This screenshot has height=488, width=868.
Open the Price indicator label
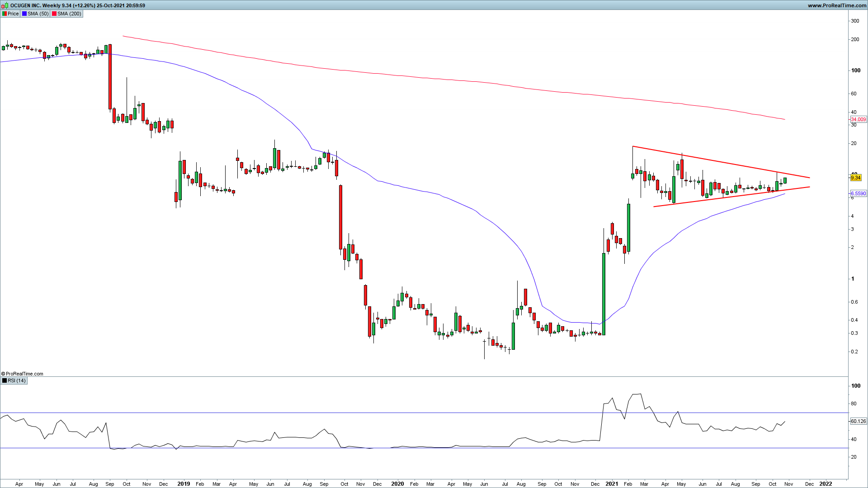tap(13, 14)
